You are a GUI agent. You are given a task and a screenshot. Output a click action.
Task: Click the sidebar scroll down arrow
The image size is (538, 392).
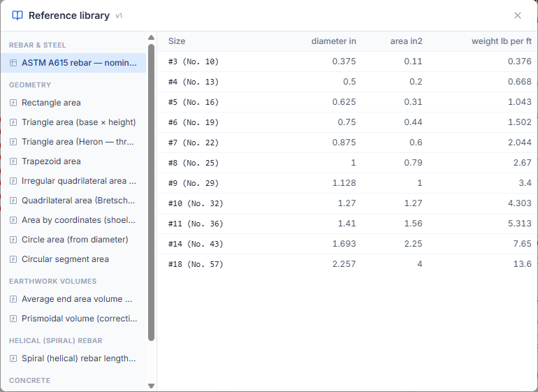point(151,386)
